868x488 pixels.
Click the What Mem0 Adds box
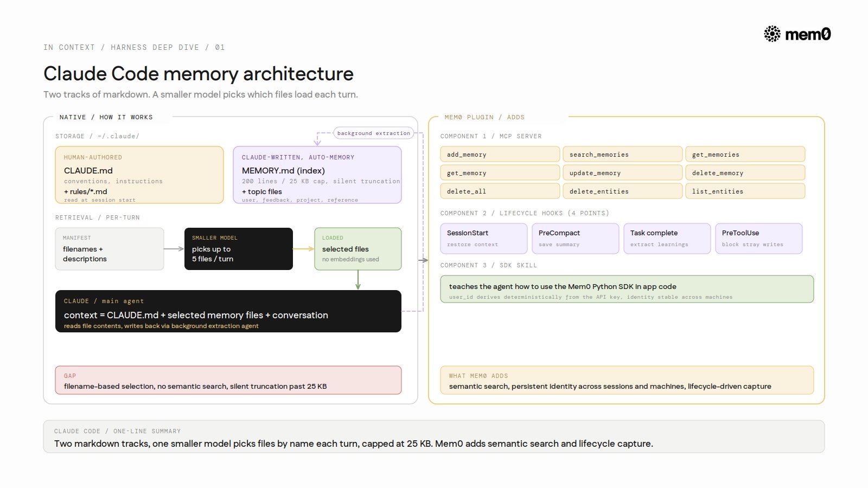coord(627,380)
